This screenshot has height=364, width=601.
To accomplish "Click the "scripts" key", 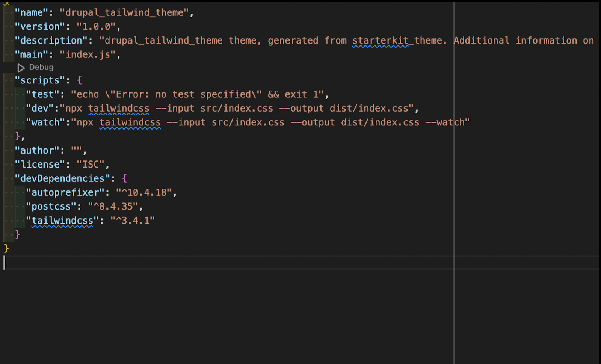I will tap(40, 80).
